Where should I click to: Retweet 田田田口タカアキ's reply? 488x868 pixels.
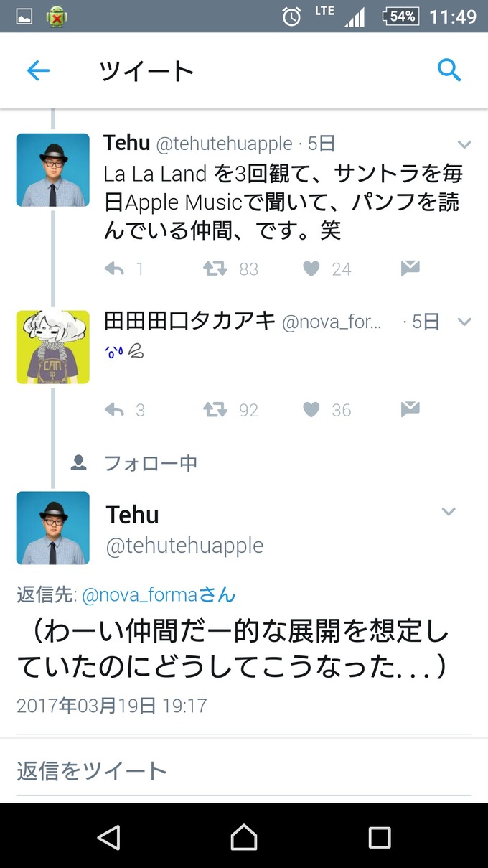pyautogui.click(x=214, y=410)
